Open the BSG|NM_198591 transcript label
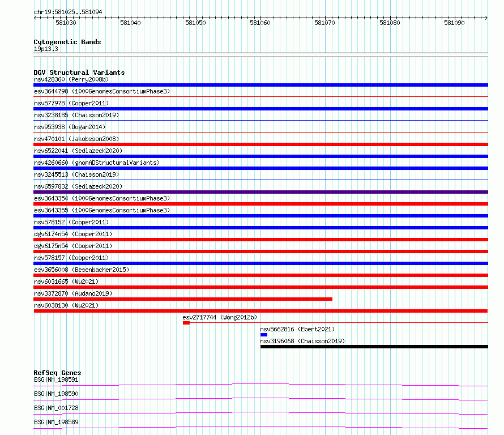The width and height of the screenshot is (504, 435). click(56, 379)
